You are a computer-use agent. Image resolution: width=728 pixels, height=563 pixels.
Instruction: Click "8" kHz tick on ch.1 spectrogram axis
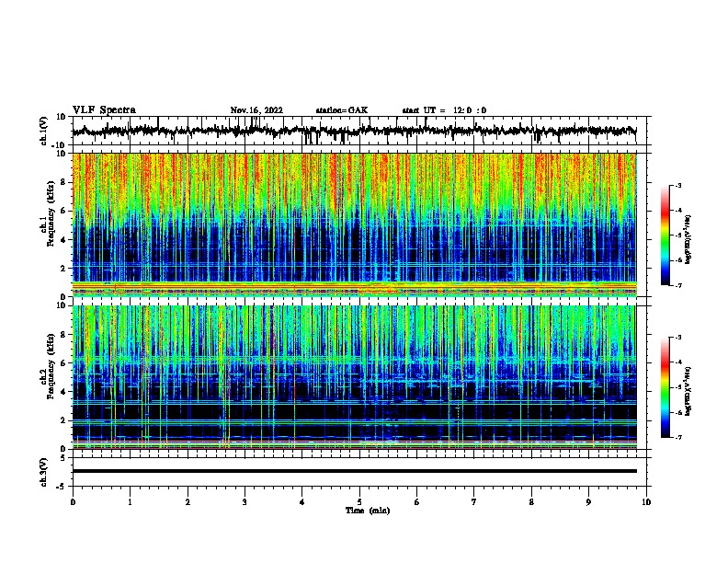pyautogui.click(x=63, y=182)
